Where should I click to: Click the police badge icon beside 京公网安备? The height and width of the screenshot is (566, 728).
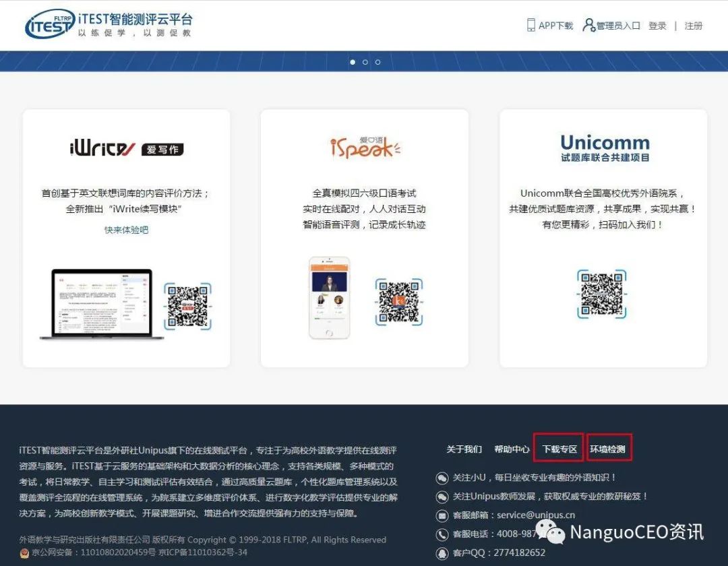pos(25,553)
